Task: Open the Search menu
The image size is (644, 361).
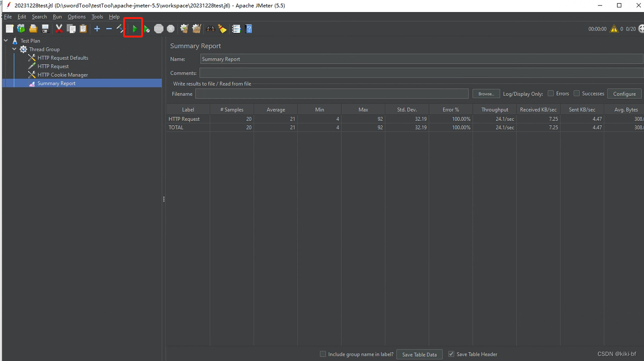Action: 39,17
